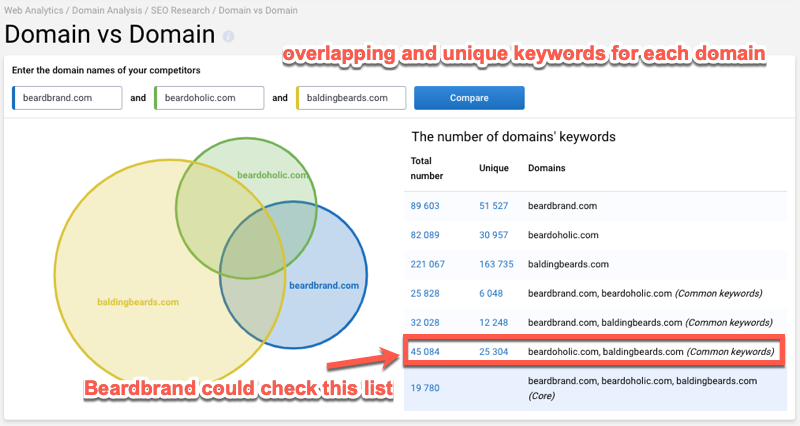Click the blue Compare button

(469, 98)
